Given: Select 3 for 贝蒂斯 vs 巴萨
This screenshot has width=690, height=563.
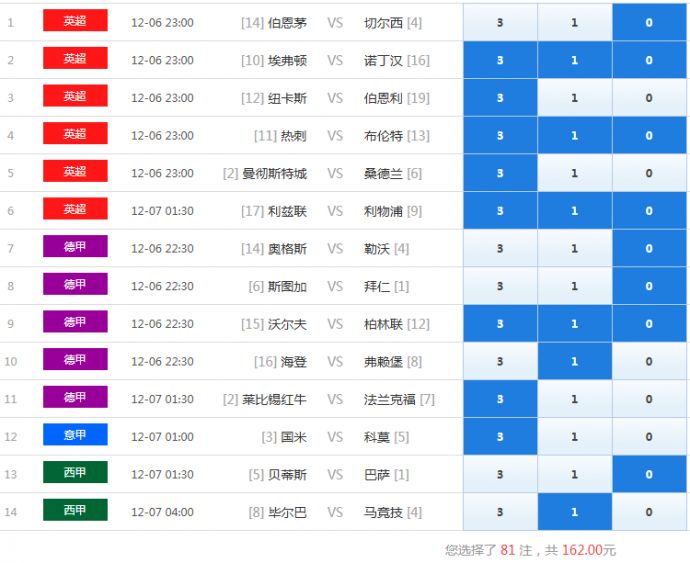Looking at the screenshot, I should pos(500,474).
